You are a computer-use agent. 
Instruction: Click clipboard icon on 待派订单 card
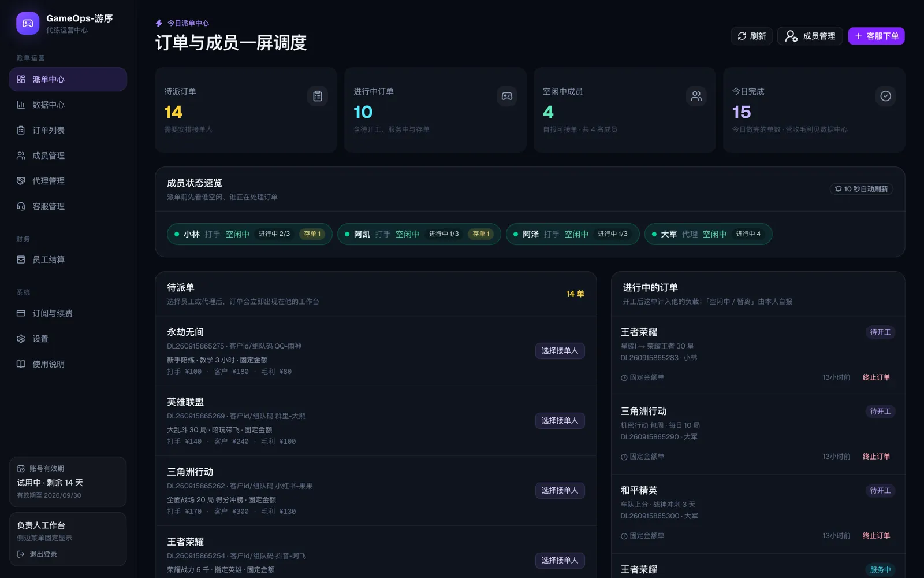click(x=318, y=96)
